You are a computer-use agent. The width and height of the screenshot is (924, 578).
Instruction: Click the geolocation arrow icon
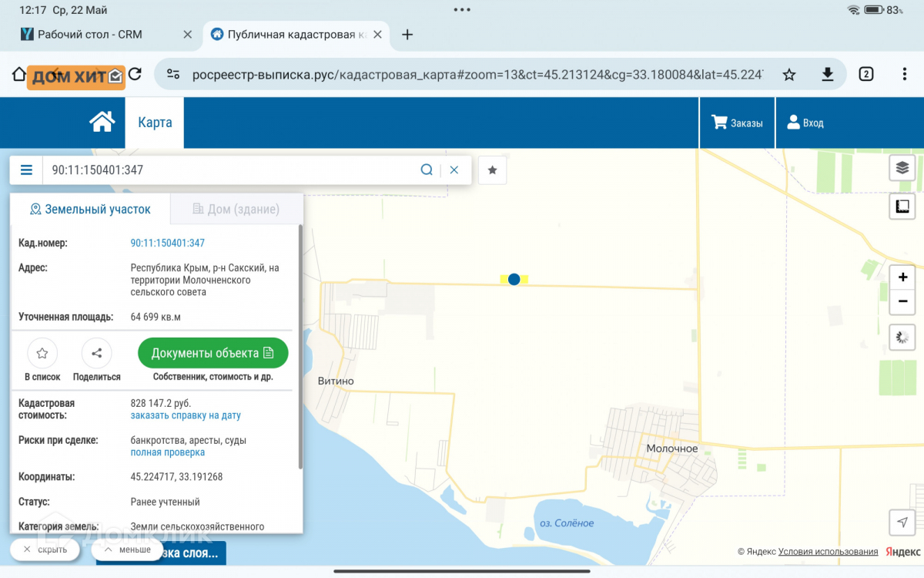tap(902, 522)
